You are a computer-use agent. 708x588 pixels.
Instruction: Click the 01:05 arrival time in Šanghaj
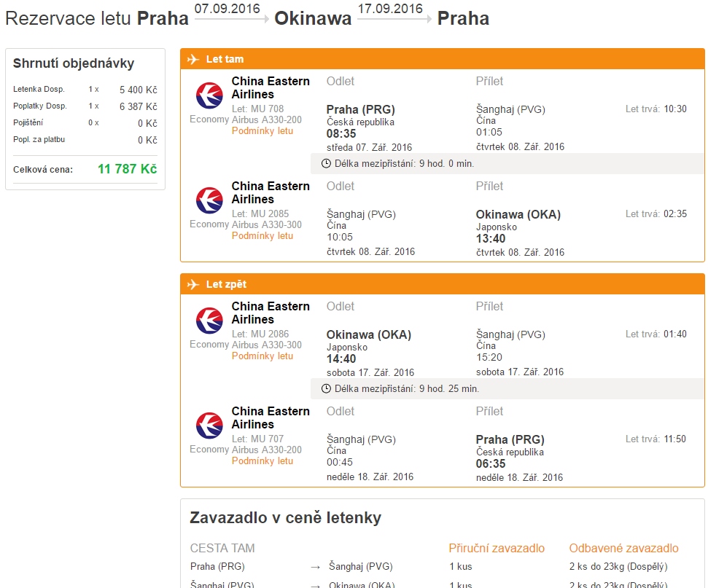(x=489, y=132)
